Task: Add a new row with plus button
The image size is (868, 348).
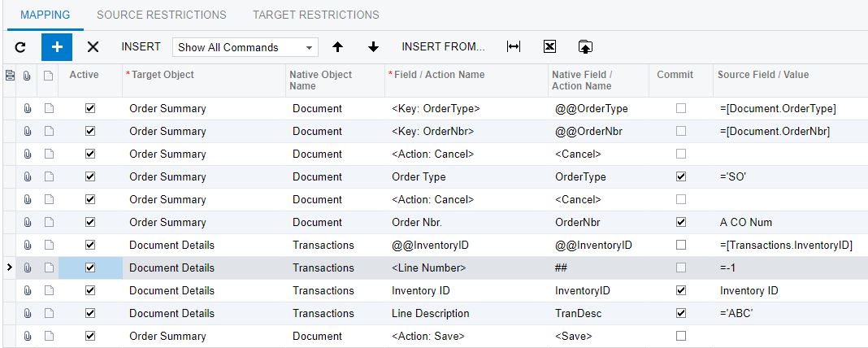Action: click(x=57, y=47)
